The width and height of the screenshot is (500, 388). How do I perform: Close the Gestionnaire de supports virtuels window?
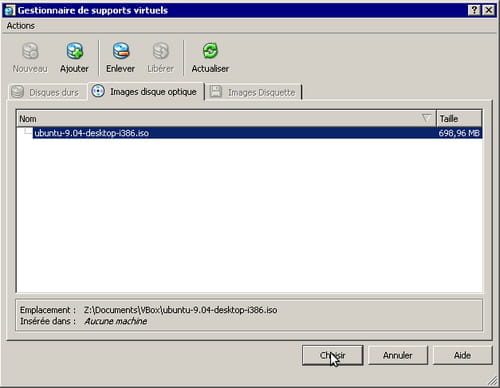tap(489, 10)
